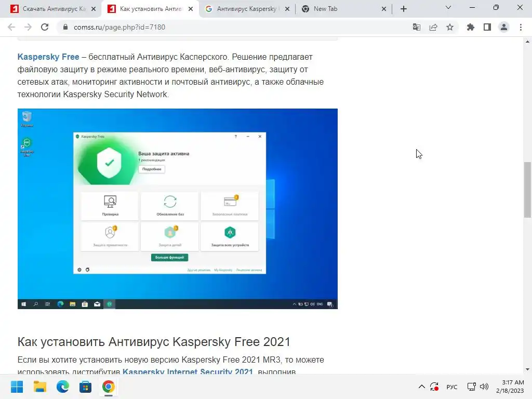Toggle the browser side panel
The image size is (532, 399).
[487, 27]
